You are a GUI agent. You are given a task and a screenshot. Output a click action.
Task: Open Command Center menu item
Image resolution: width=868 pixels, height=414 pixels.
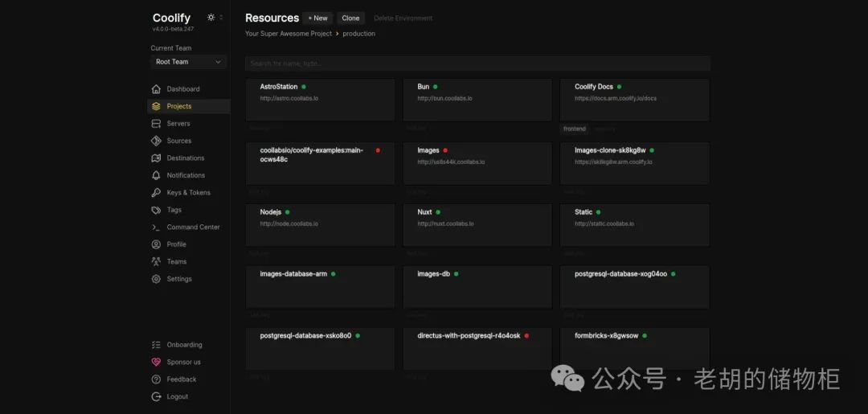pyautogui.click(x=188, y=227)
